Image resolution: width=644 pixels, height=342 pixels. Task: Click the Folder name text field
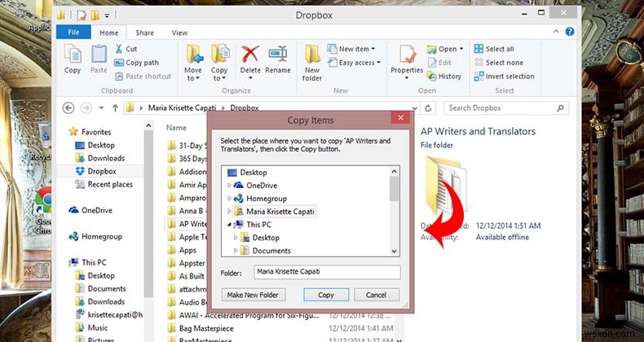(x=327, y=272)
